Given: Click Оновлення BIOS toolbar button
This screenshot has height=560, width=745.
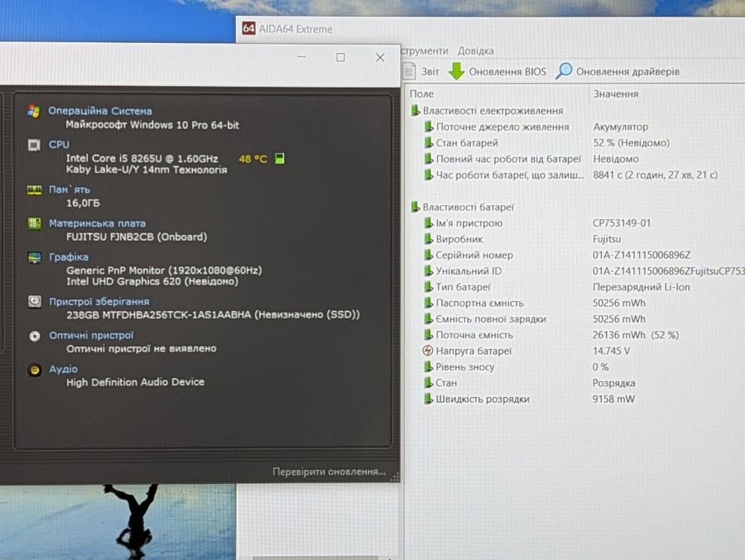Looking at the screenshot, I should point(497,71).
